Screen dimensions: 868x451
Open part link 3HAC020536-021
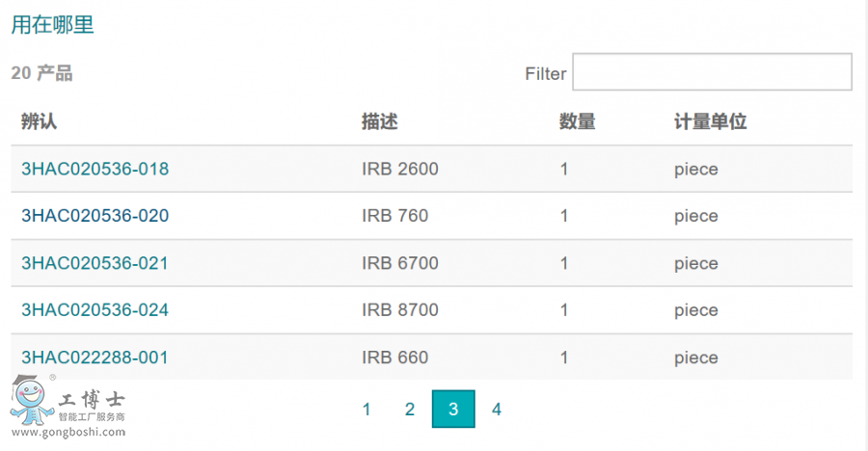[x=95, y=263]
